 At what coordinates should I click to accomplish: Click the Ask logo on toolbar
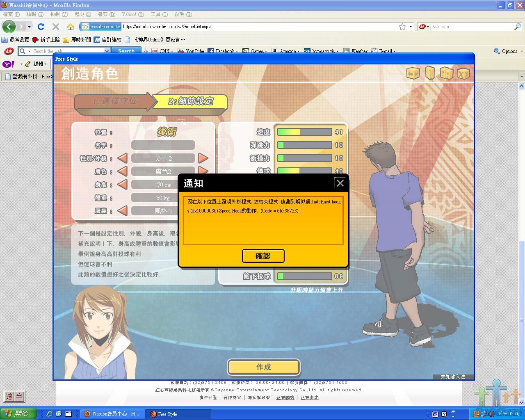(x=9, y=51)
